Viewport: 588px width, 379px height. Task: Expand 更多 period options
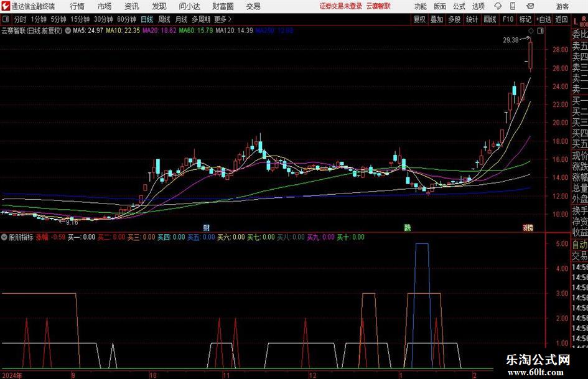click(x=223, y=19)
